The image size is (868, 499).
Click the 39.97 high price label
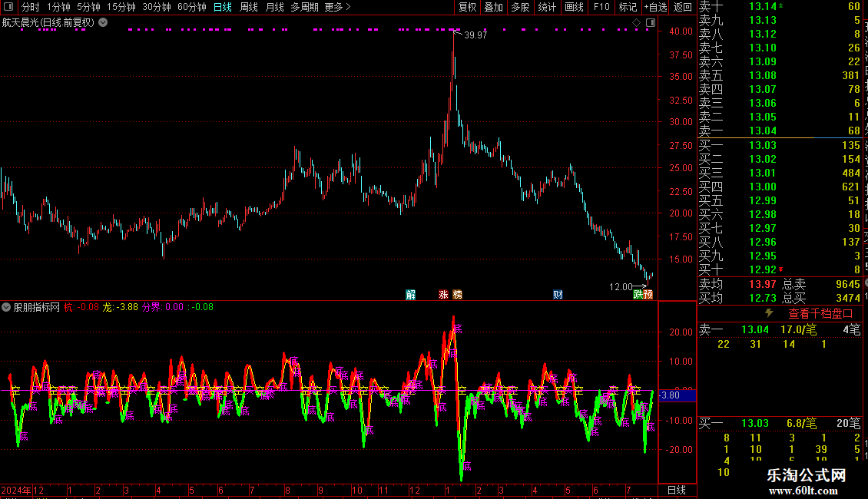click(x=475, y=35)
